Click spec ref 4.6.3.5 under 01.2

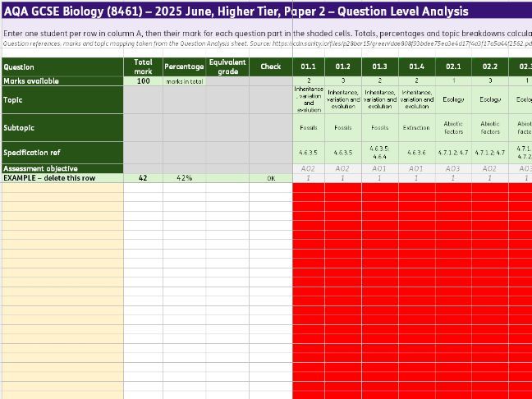point(343,153)
